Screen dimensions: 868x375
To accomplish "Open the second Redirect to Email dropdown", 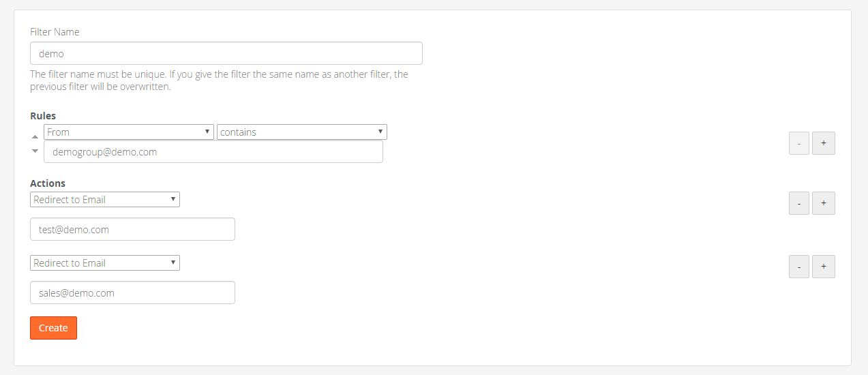I will click(x=105, y=263).
